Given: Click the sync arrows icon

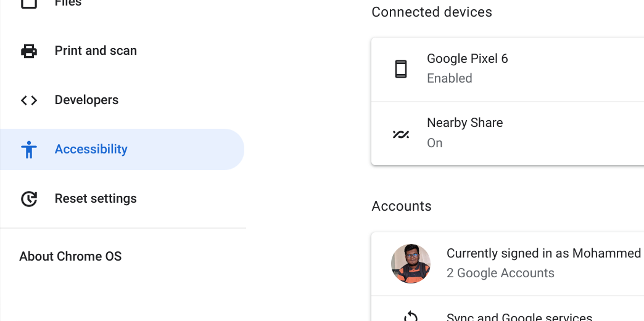Looking at the screenshot, I should point(410,317).
